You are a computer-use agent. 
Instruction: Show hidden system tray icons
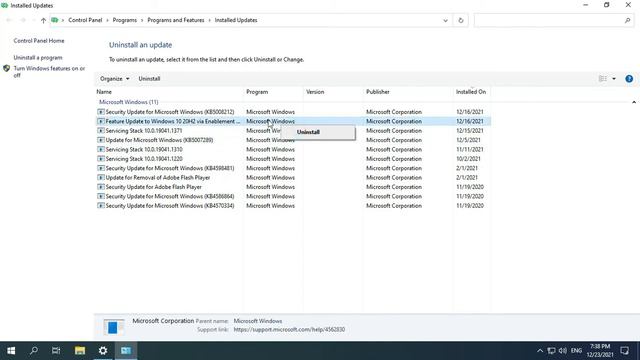[x=540, y=351]
